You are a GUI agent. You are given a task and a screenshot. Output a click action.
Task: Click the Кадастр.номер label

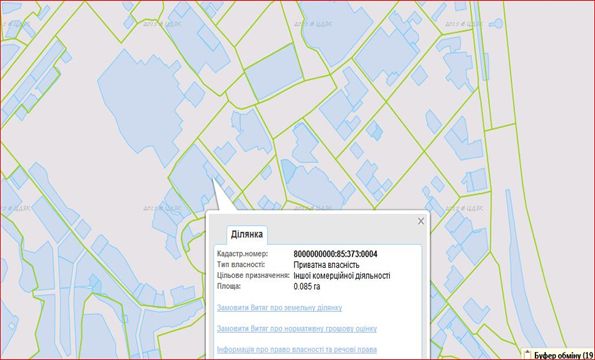pos(242,253)
